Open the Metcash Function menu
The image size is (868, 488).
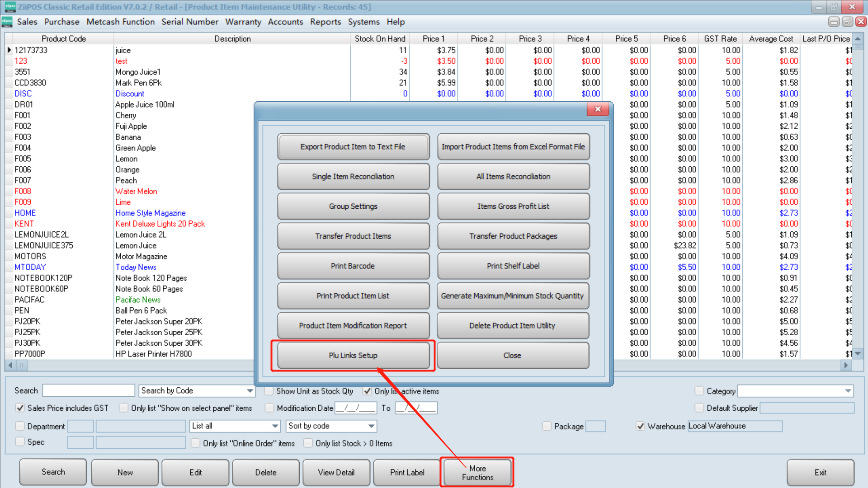tap(120, 22)
